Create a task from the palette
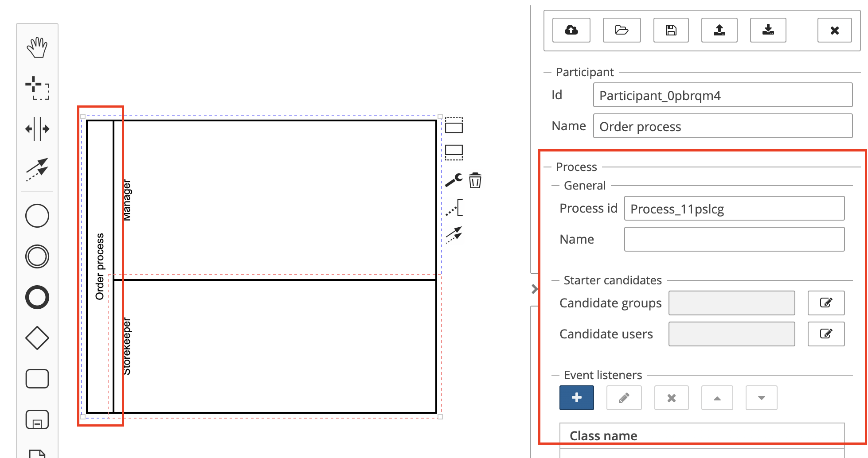 37,379
